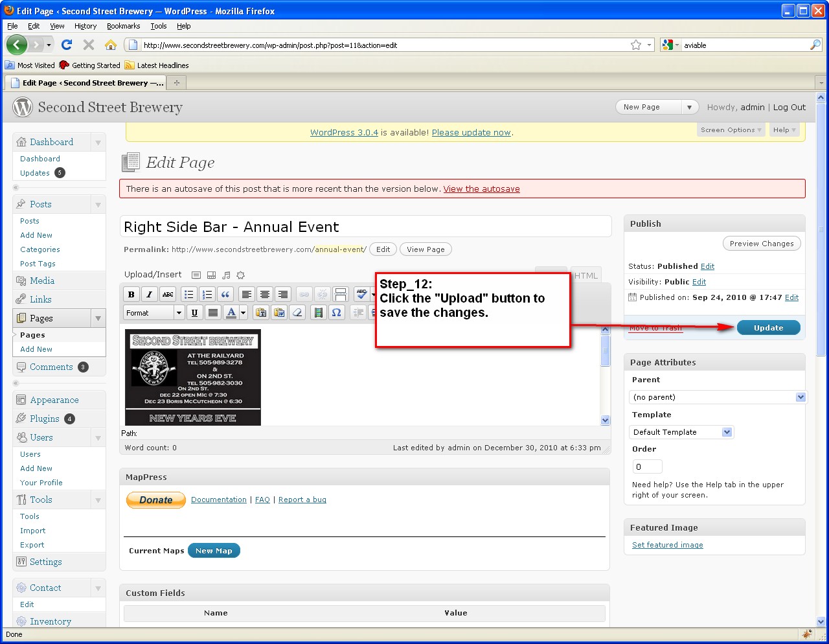829x644 pixels.
Task: Apply blockquote formatting
Action: tap(225, 294)
